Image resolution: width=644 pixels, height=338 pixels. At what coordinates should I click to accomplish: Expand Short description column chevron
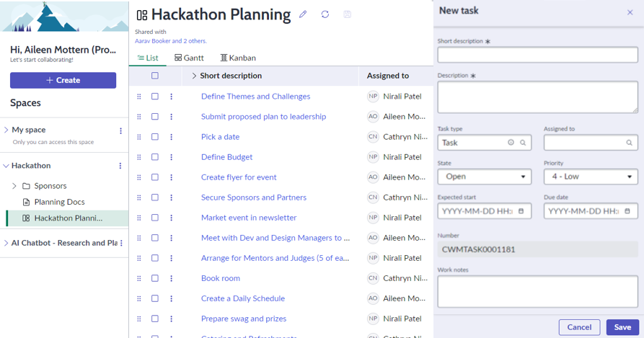coord(194,76)
